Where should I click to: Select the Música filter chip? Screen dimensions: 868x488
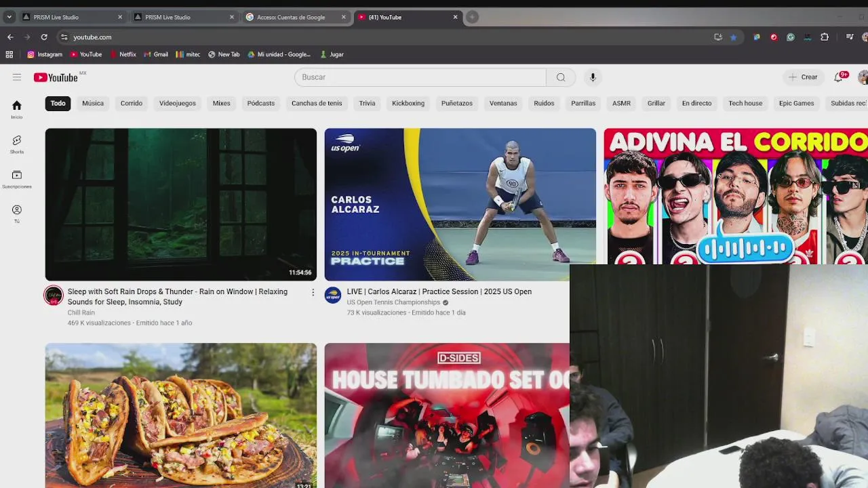[93, 103]
